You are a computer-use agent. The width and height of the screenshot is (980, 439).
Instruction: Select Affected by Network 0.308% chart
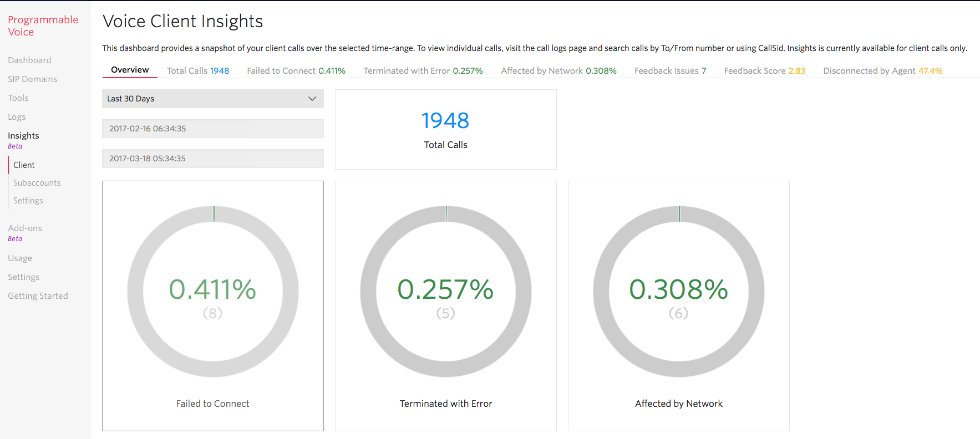click(679, 292)
